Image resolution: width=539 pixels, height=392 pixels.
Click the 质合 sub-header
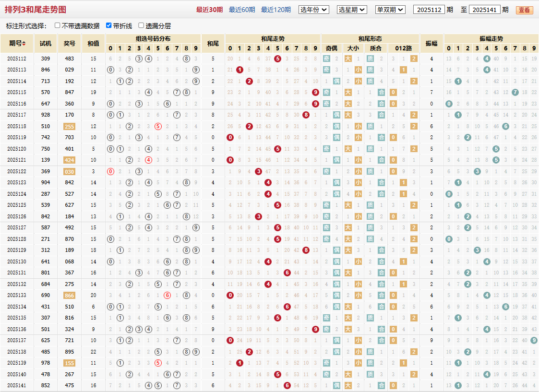pyautogui.click(x=375, y=48)
